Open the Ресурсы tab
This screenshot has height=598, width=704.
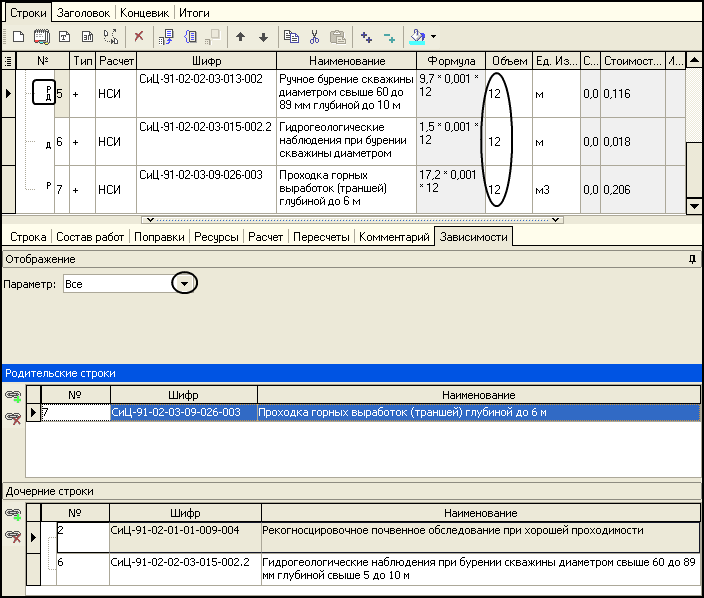pyautogui.click(x=216, y=237)
